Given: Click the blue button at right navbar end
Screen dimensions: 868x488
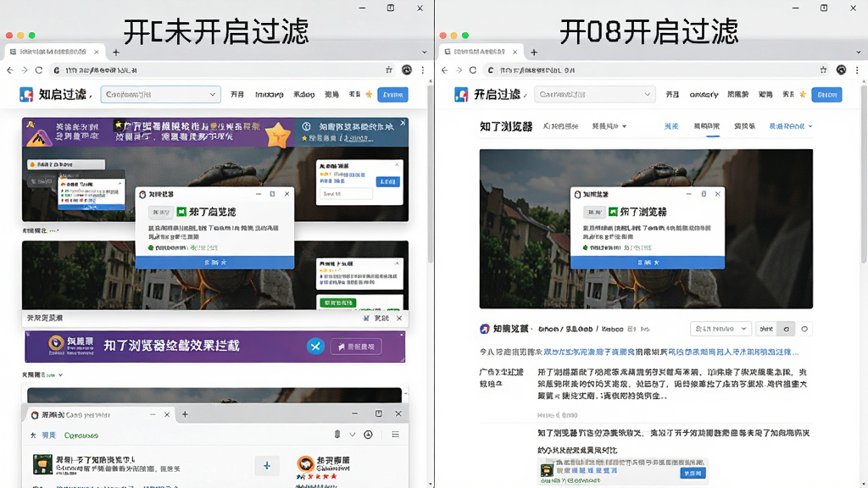Looking at the screenshot, I should pyautogui.click(x=827, y=95).
